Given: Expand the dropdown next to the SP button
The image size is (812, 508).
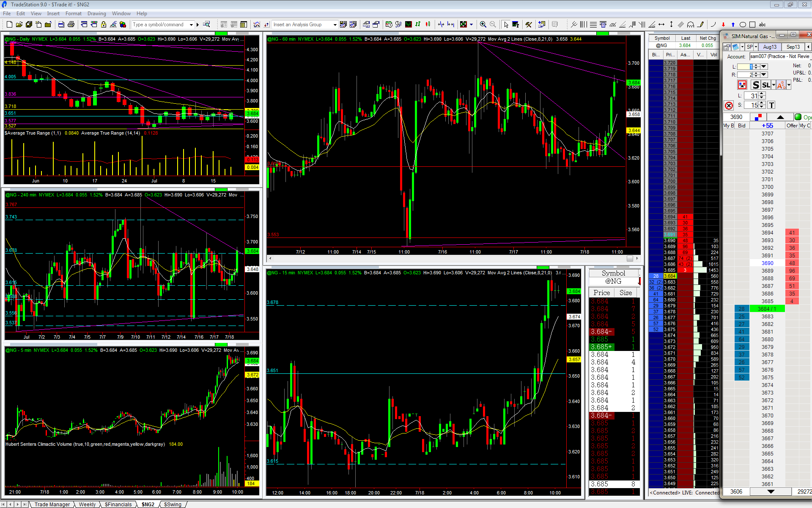Looking at the screenshot, I should pyautogui.click(x=756, y=47).
